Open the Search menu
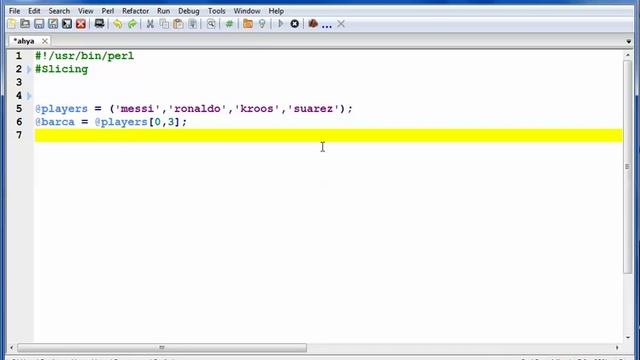 coord(59,11)
